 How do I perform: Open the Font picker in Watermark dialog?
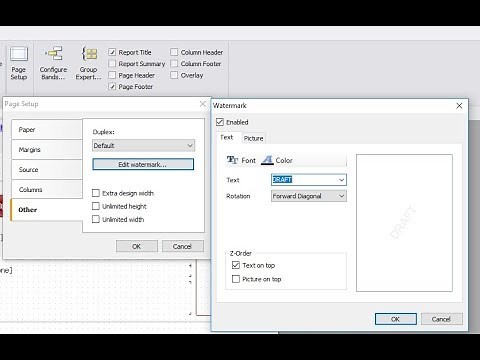click(241, 160)
